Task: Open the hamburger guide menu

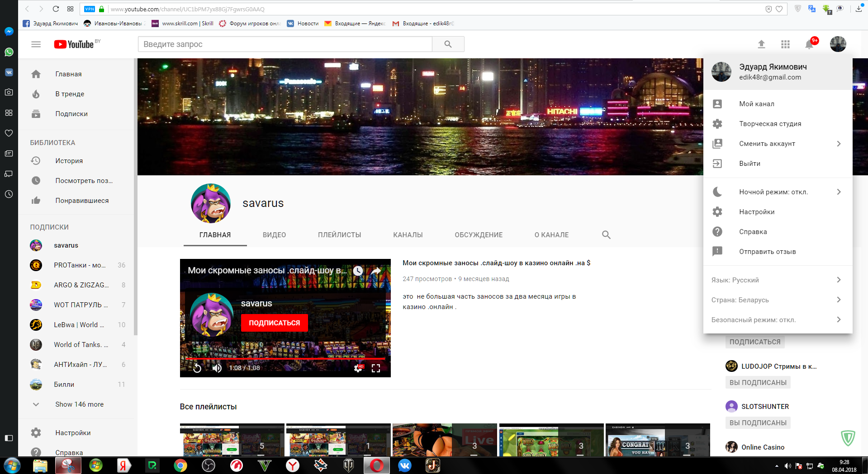Action: [x=36, y=44]
